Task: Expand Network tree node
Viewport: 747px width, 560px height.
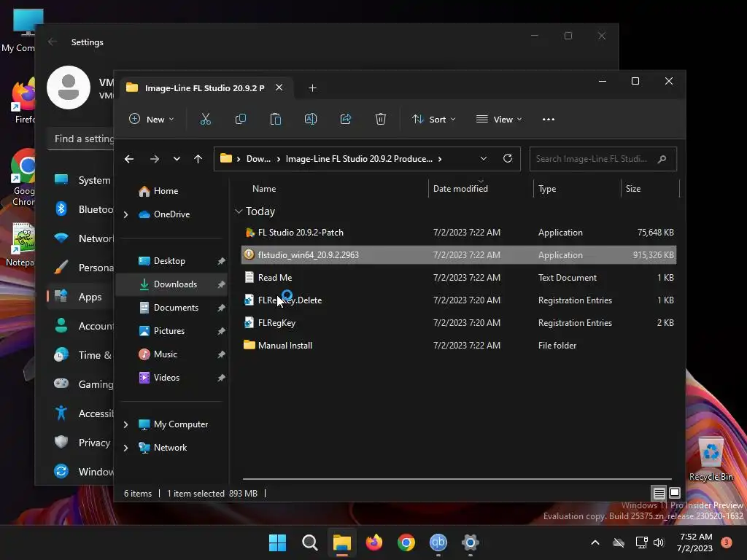Action: pos(125,448)
